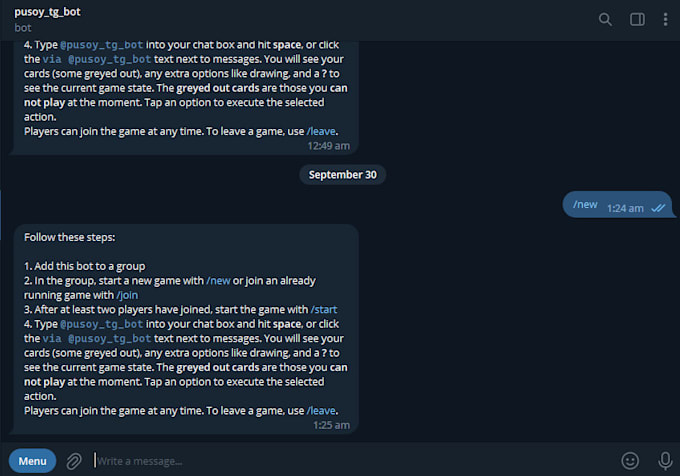Open the emoji picker smiley icon
This screenshot has height=476, width=680.
630,460
